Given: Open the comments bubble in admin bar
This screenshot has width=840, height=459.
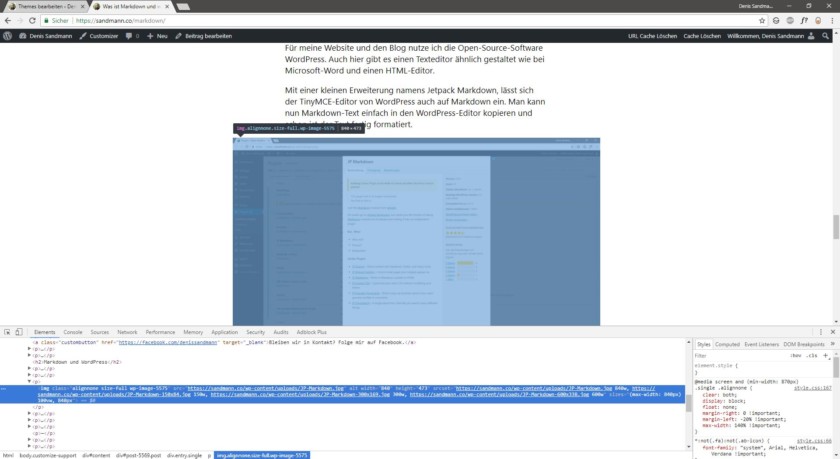Looking at the screenshot, I should pyautogui.click(x=129, y=36).
